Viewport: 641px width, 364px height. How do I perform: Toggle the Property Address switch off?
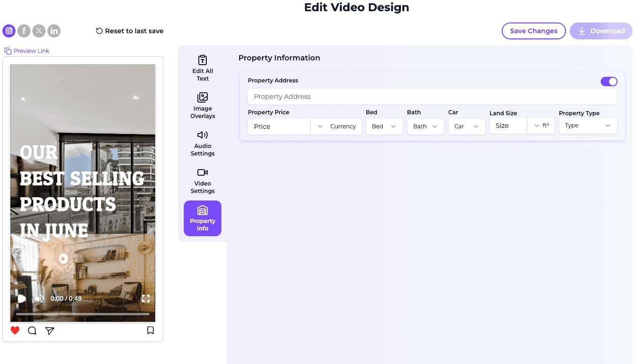pos(609,82)
